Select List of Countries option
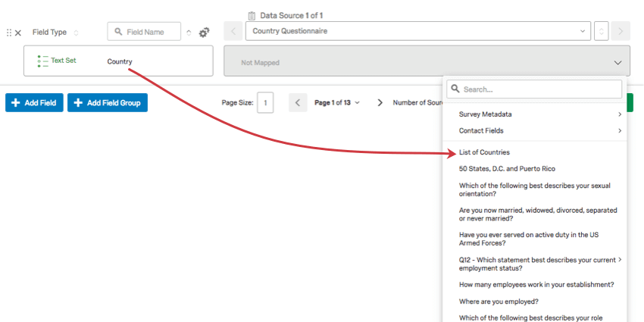Viewport: 644px width, 322px height. click(484, 152)
